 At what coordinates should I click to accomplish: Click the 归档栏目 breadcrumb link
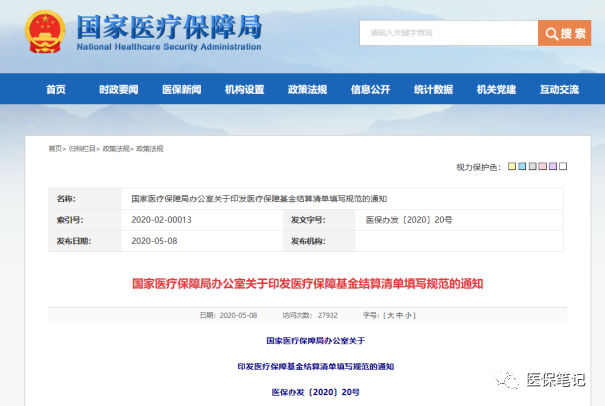click(x=82, y=149)
